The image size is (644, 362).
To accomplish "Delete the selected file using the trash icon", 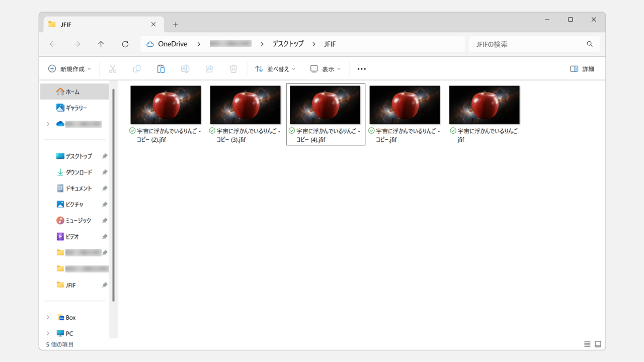I will point(233,68).
